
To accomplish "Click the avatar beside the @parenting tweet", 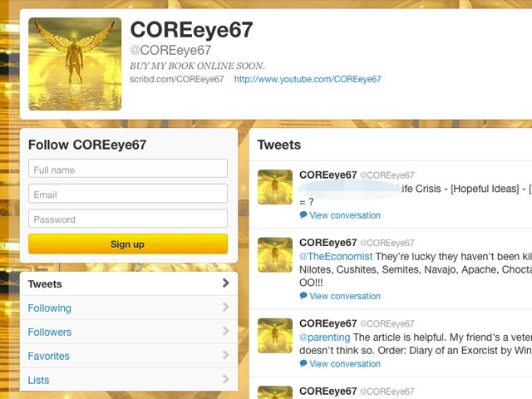I will (275, 336).
